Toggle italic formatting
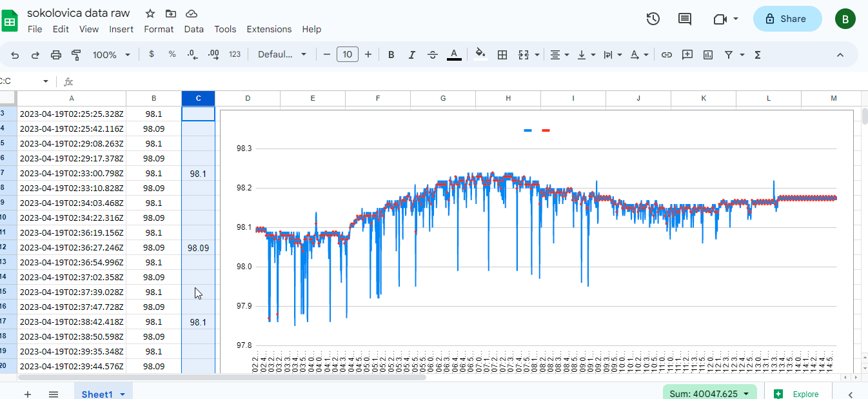 tap(411, 55)
